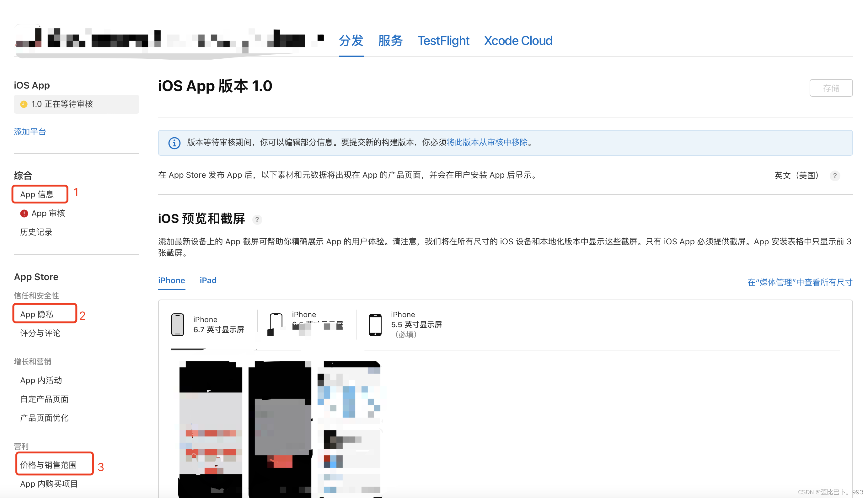Select App 隐私 in the sidebar

[37, 314]
